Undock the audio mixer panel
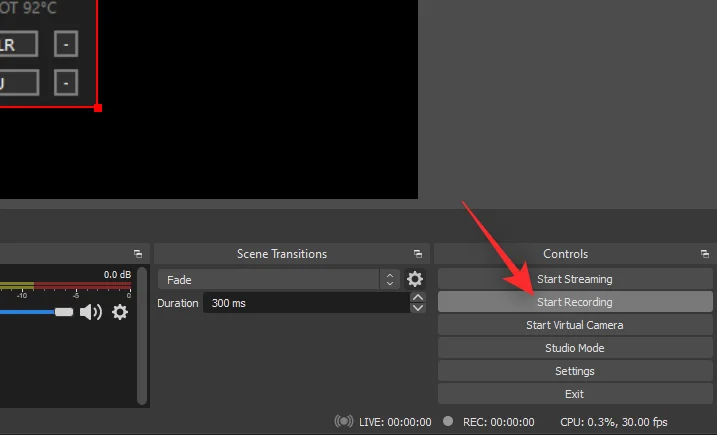This screenshot has width=717, height=435. [138, 254]
